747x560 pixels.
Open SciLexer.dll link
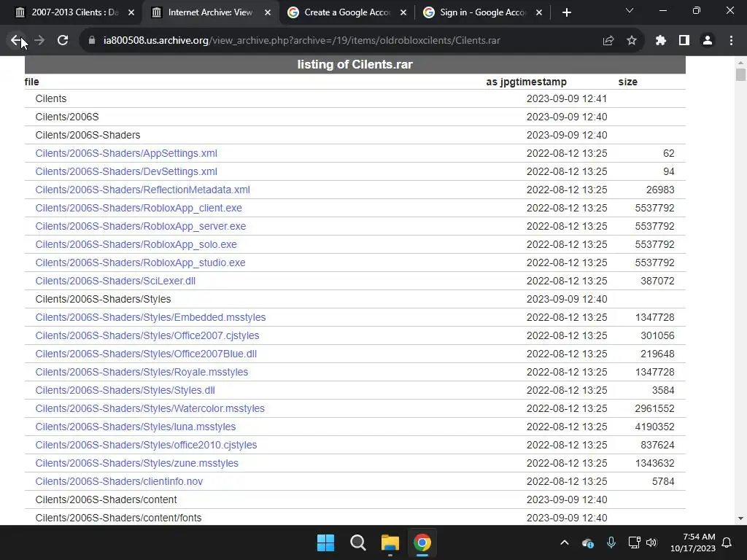(x=115, y=281)
